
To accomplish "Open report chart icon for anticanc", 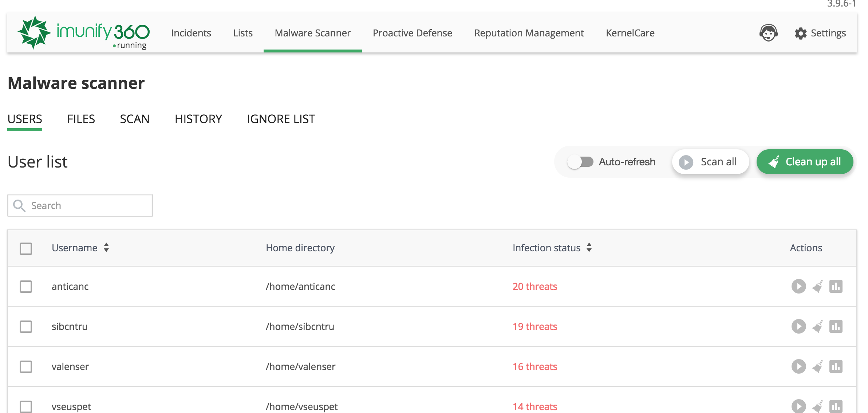I will (x=836, y=286).
